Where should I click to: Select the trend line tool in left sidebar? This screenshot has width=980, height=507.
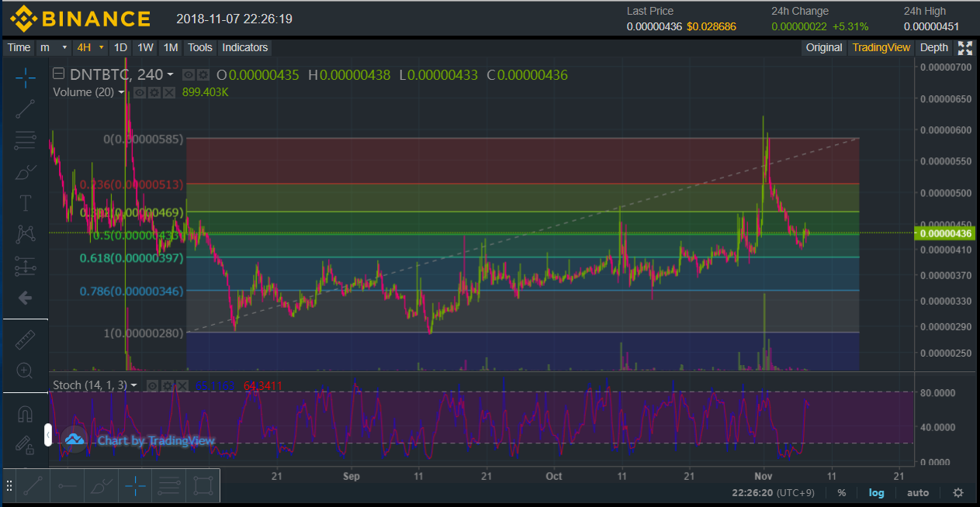tap(25, 109)
